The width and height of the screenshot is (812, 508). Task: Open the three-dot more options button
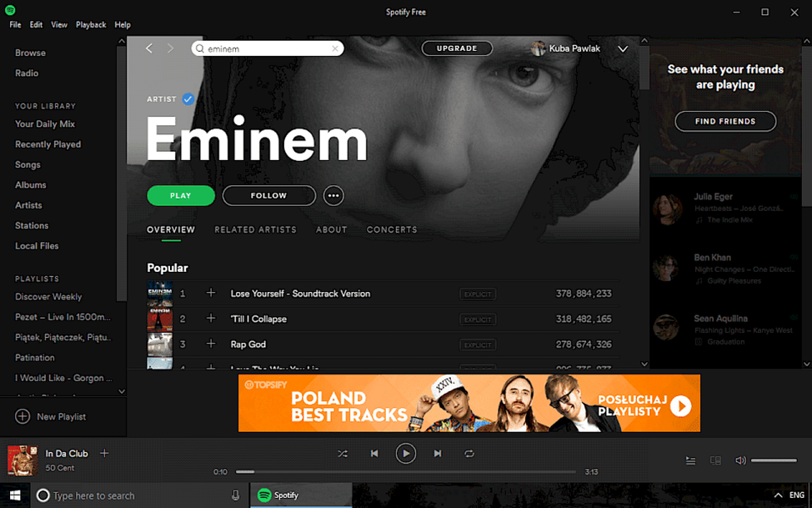click(x=333, y=195)
